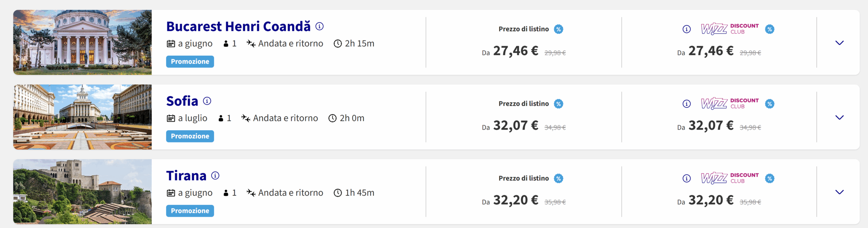The image size is (868, 228).
Task: Expand the Bucarest Henri Coandă flight card
Action: (x=840, y=43)
